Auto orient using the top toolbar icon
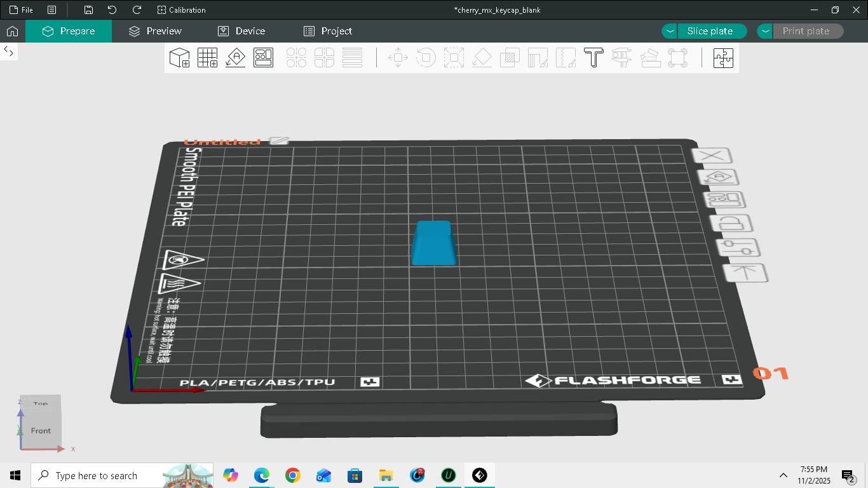Image resolution: width=868 pixels, height=488 pixels. click(x=235, y=58)
